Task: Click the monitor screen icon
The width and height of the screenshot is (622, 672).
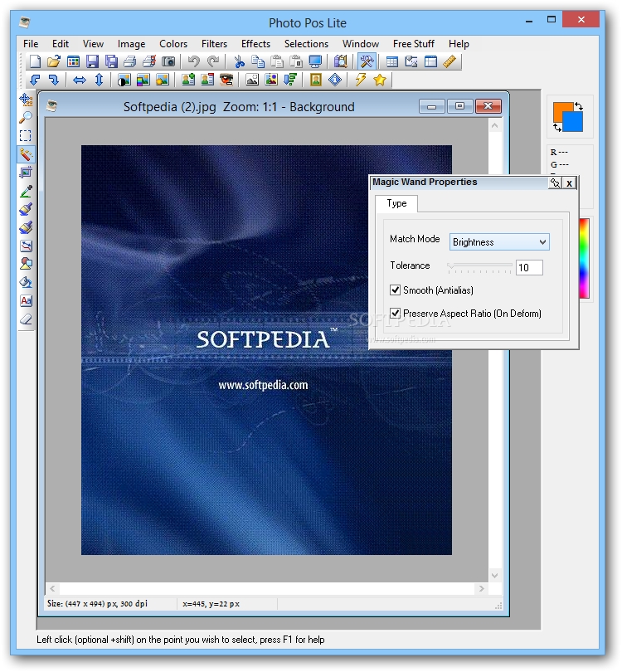Action: (x=315, y=61)
